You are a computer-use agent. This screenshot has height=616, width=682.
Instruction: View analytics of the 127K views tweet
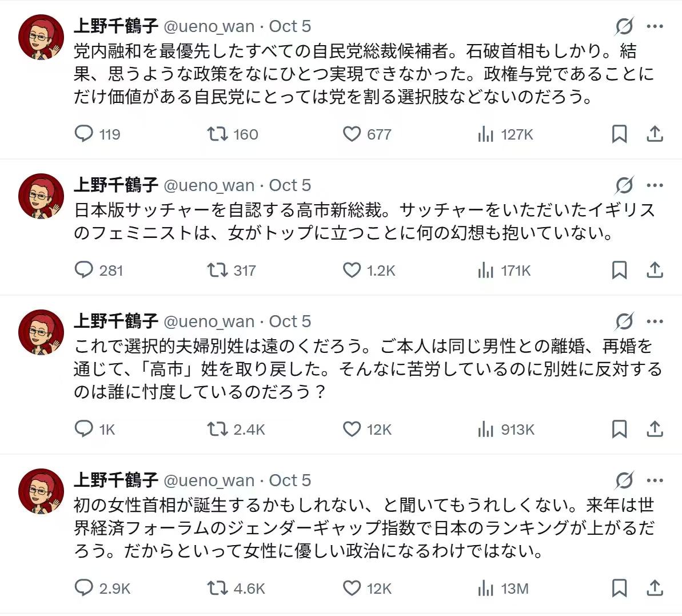485,134
